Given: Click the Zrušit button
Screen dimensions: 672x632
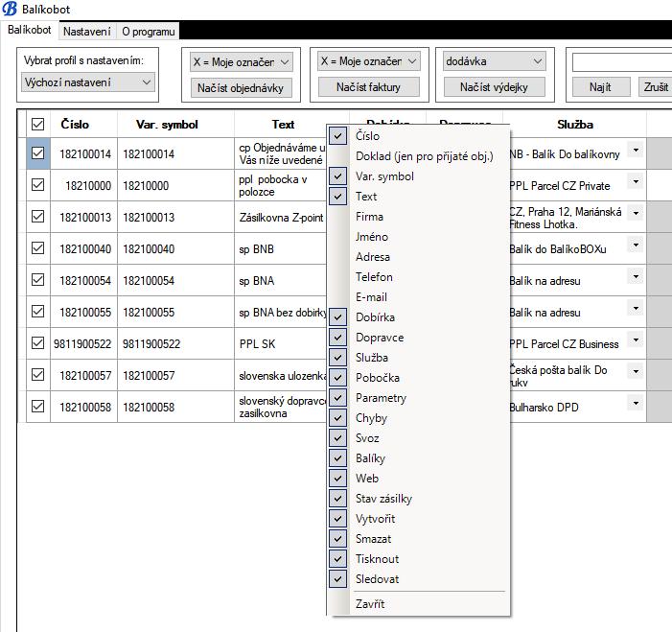Looking at the screenshot, I should click(655, 87).
